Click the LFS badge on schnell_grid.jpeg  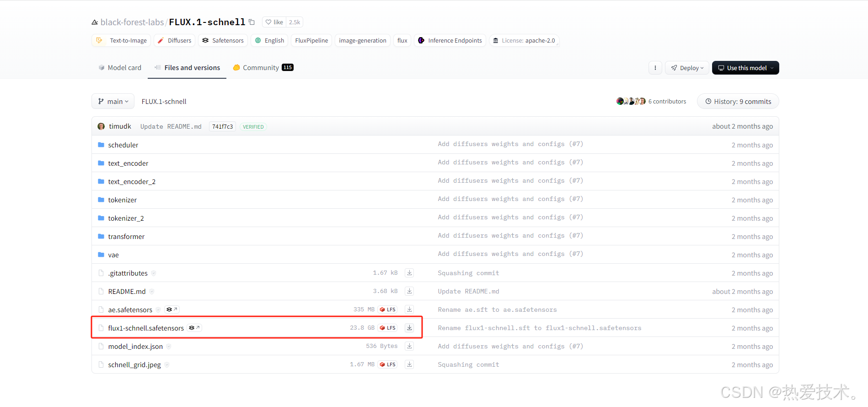387,364
